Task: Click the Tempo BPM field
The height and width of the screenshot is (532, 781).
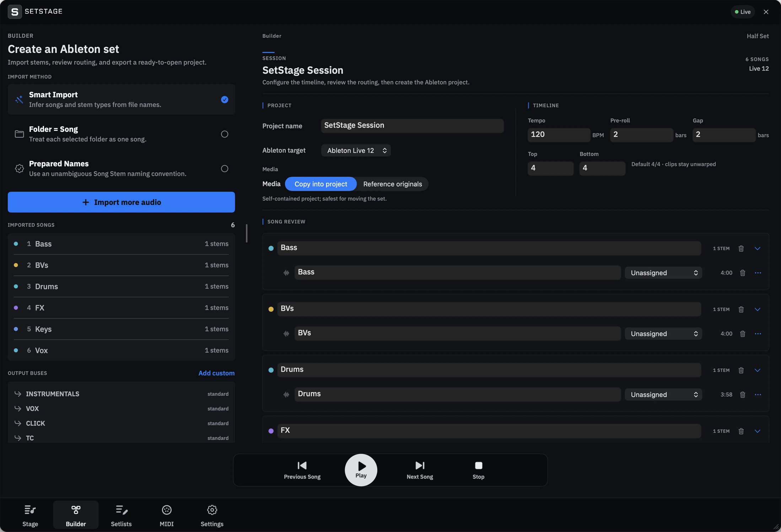Action: pos(559,135)
